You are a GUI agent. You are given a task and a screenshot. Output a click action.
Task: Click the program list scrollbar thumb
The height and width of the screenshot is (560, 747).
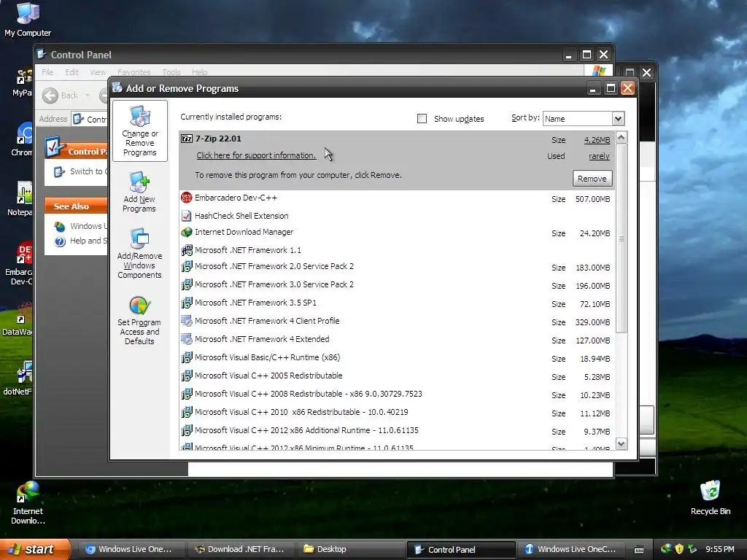coord(622,238)
